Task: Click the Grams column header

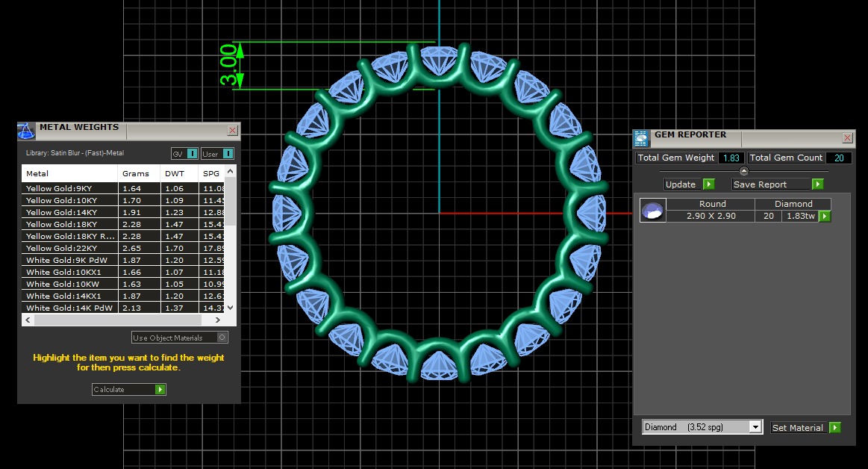Action: (139, 173)
